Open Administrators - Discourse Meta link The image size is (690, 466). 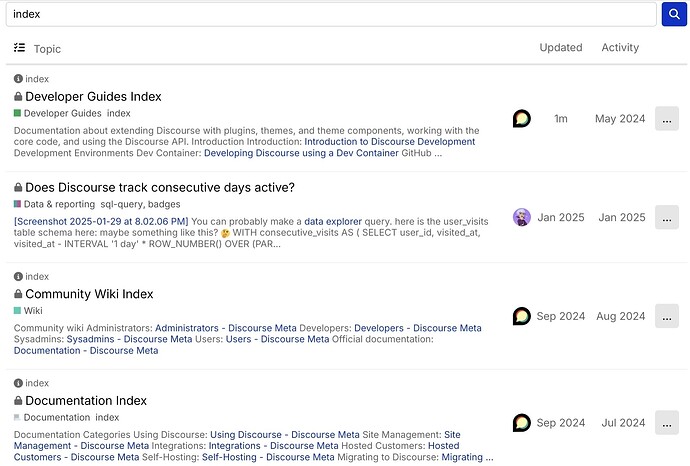226,328
